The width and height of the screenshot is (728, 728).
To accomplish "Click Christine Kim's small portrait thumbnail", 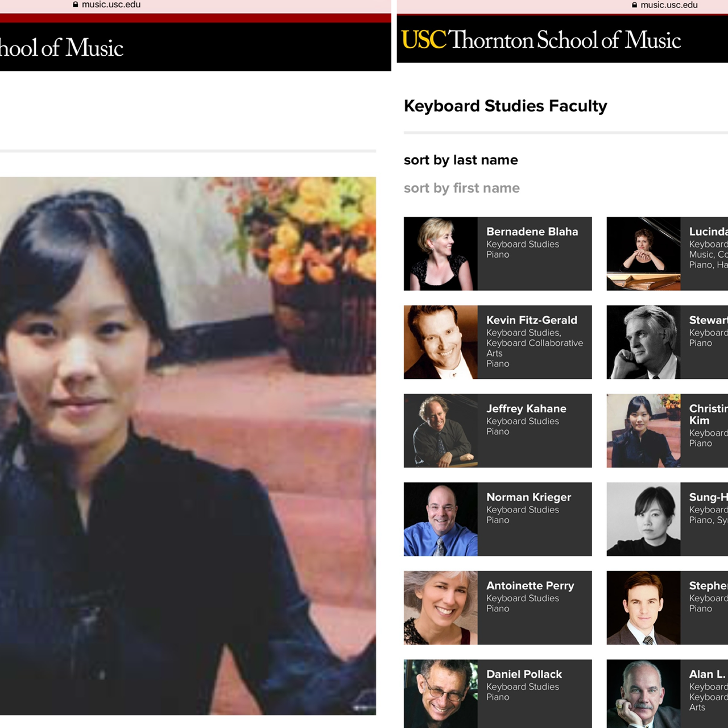I will 643,431.
